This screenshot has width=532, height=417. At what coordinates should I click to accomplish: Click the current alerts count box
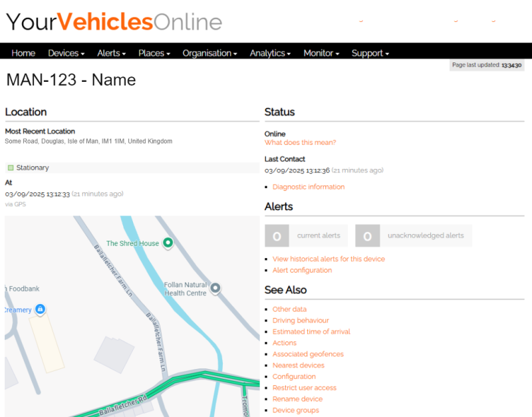pos(277,235)
